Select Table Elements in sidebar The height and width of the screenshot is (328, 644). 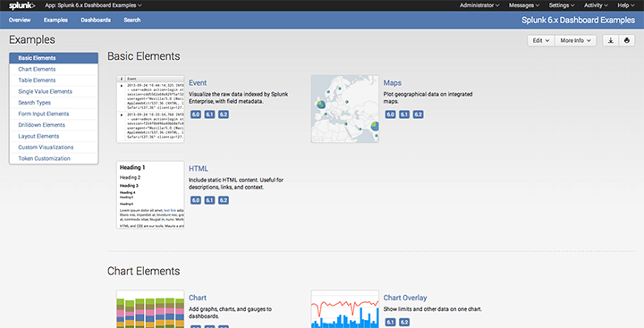click(x=54, y=80)
